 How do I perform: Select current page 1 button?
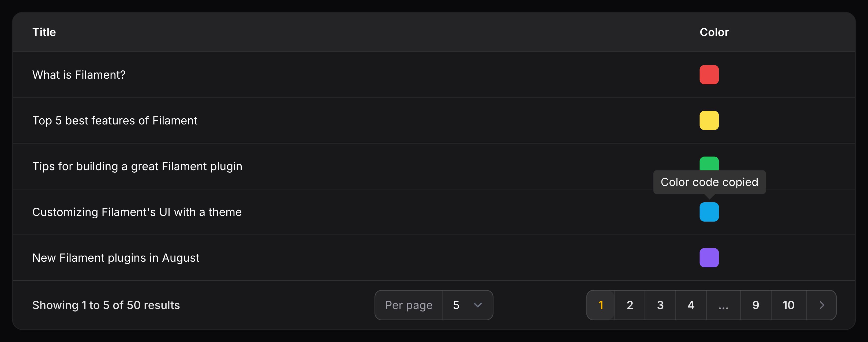(601, 305)
